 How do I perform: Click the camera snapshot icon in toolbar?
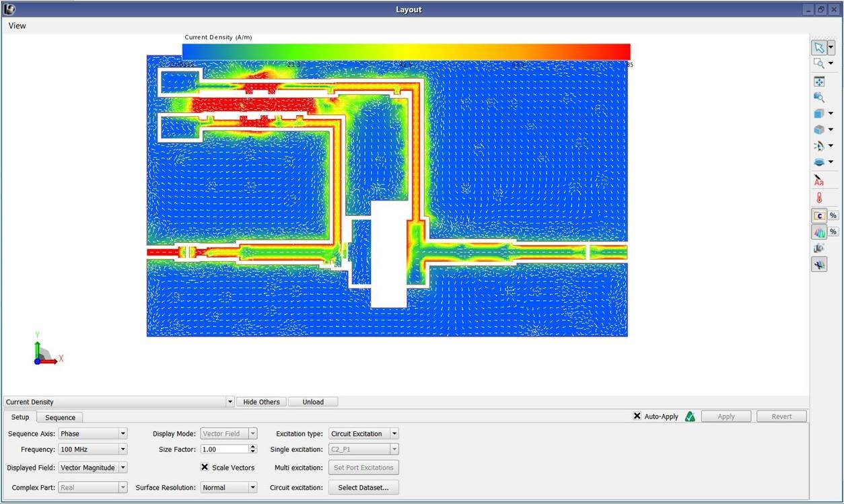pos(819,248)
